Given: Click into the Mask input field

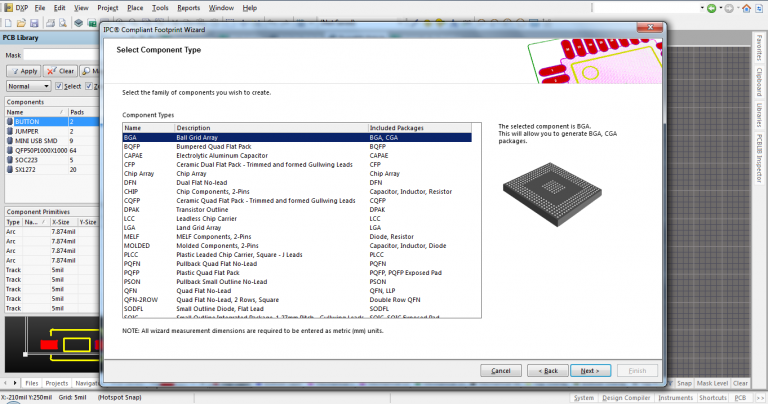Looking at the screenshot, I should (61, 55).
